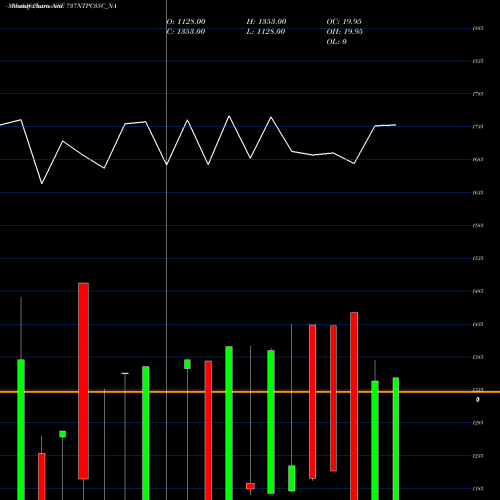Click the 'OL: 0' value
This screenshot has width=500, height=500.
(x=336, y=42)
